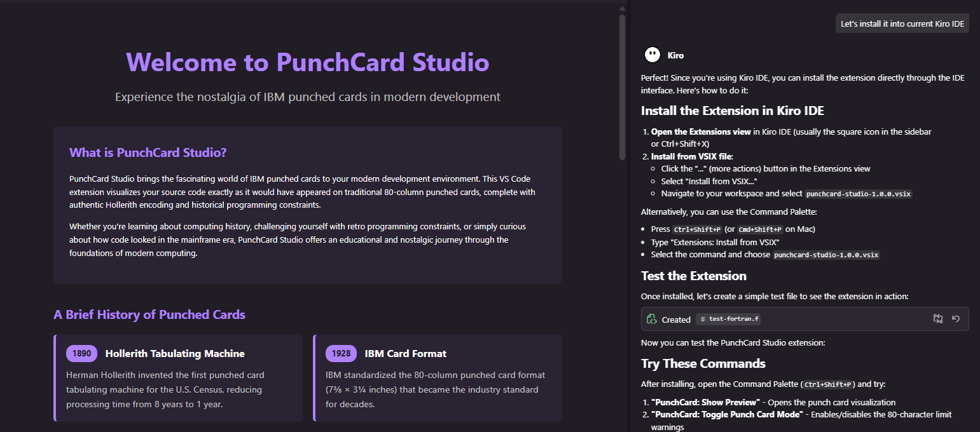Click the punchcard-studio-1.0.0.vsix chip after "Select the command and choose"

[x=827, y=255]
